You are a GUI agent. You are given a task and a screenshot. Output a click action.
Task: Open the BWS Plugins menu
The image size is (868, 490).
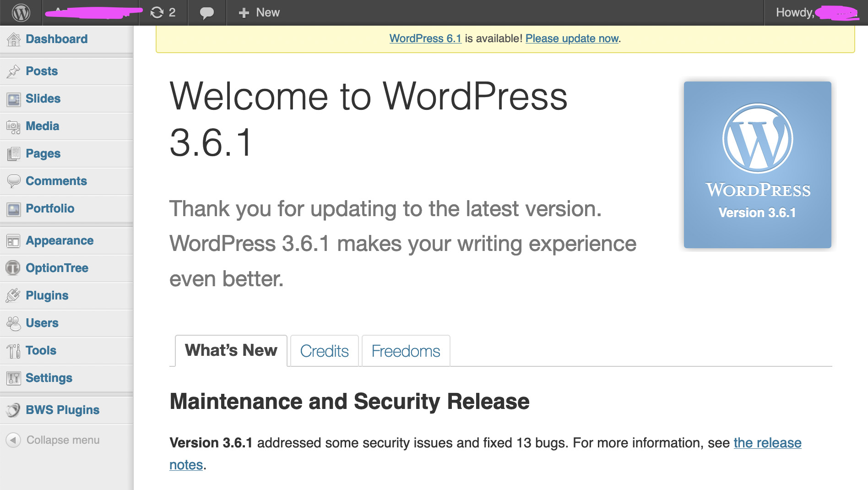click(x=63, y=410)
